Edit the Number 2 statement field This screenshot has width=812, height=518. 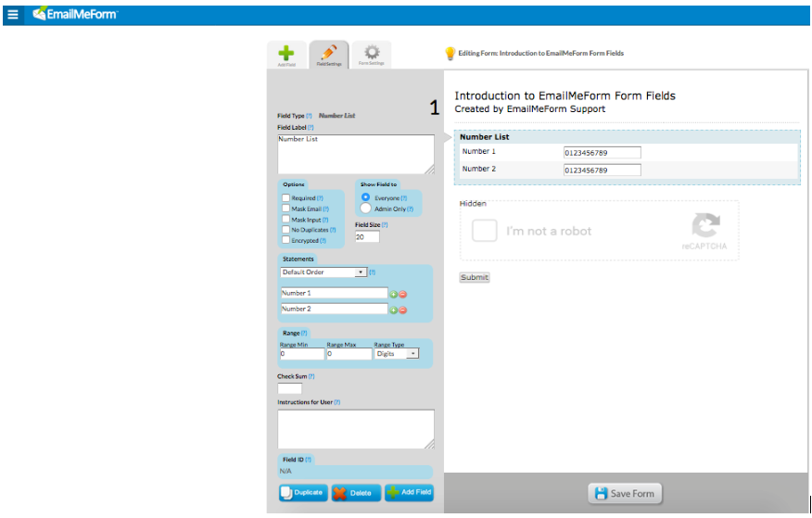click(x=334, y=309)
